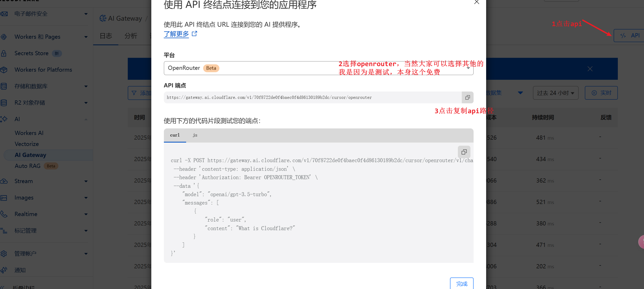Click the AI sparkle icon
Image resolution: width=644 pixels, height=289 pixels.
tap(4, 119)
